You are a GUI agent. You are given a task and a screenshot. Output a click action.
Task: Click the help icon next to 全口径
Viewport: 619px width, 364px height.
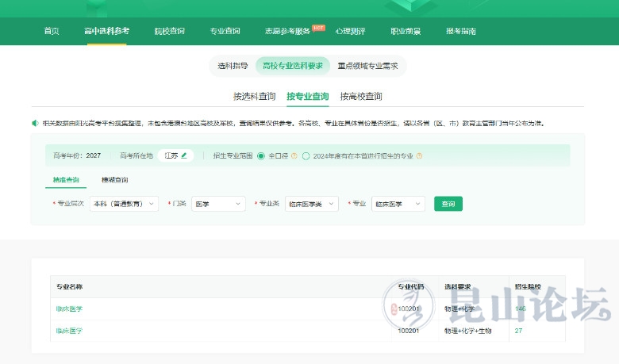[x=294, y=155]
